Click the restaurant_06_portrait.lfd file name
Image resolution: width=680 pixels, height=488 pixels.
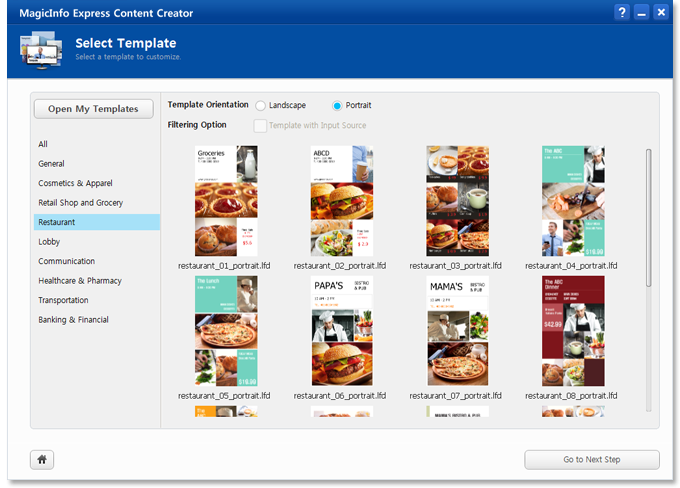(340, 396)
